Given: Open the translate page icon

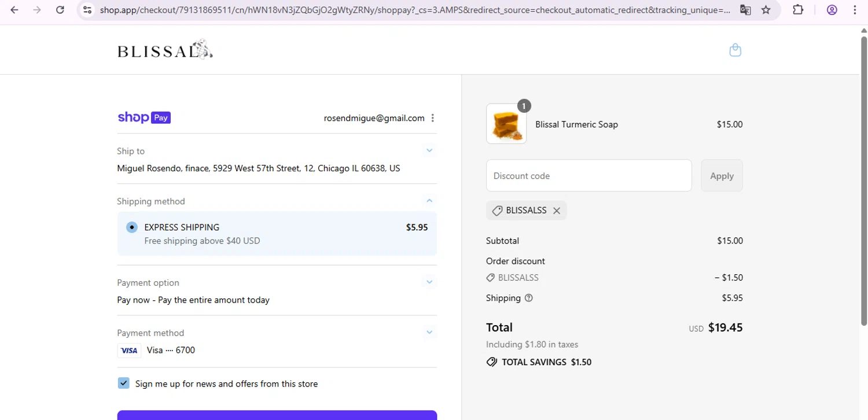Looking at the screenshot, I should (745, 10).
